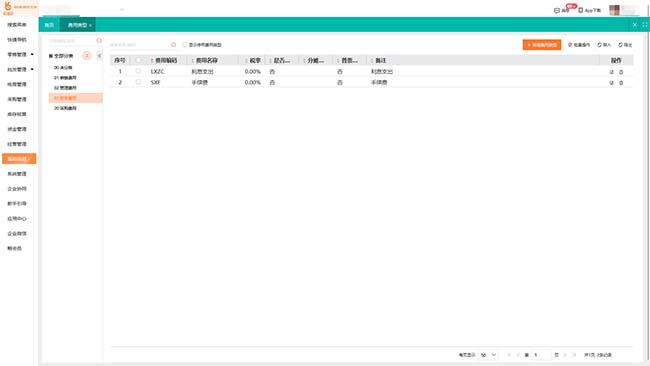
Task: Check the select-all checkbox in table header
Action: [x=138, y=60]
